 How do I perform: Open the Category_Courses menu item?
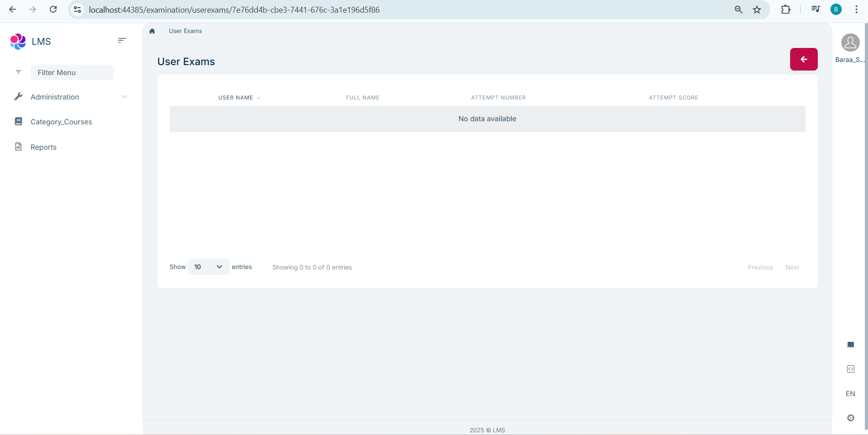pyautogui.click(x=61, y=122)
